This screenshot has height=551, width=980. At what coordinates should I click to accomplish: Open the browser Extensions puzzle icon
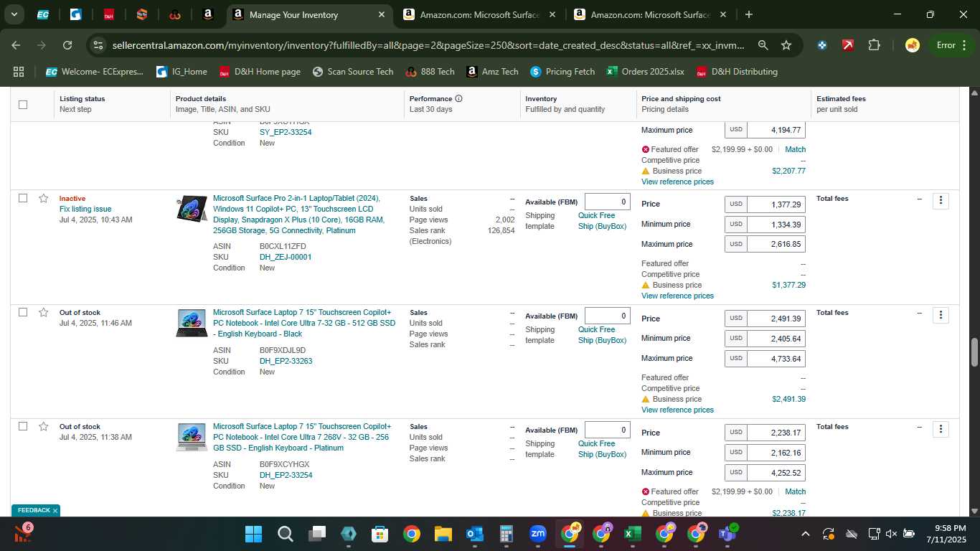pos(874,45)
